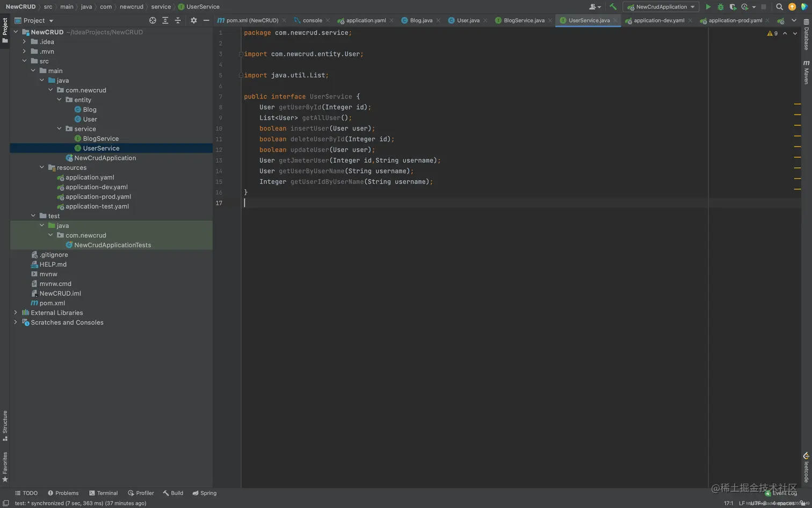
Task: Select application-test.yaml in project tree
Action: coord(97,206)
